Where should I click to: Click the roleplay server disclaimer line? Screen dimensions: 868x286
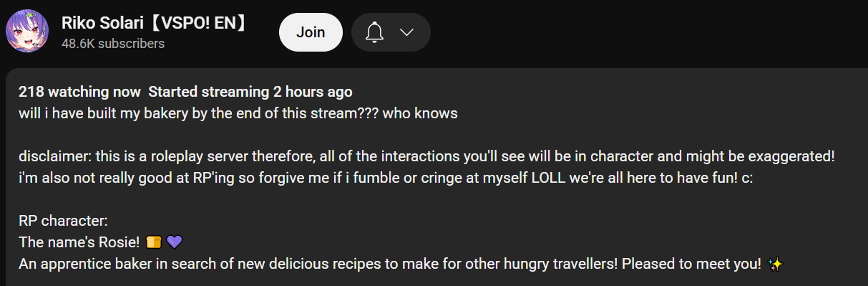pyautogui.click(x=427, y=156)
